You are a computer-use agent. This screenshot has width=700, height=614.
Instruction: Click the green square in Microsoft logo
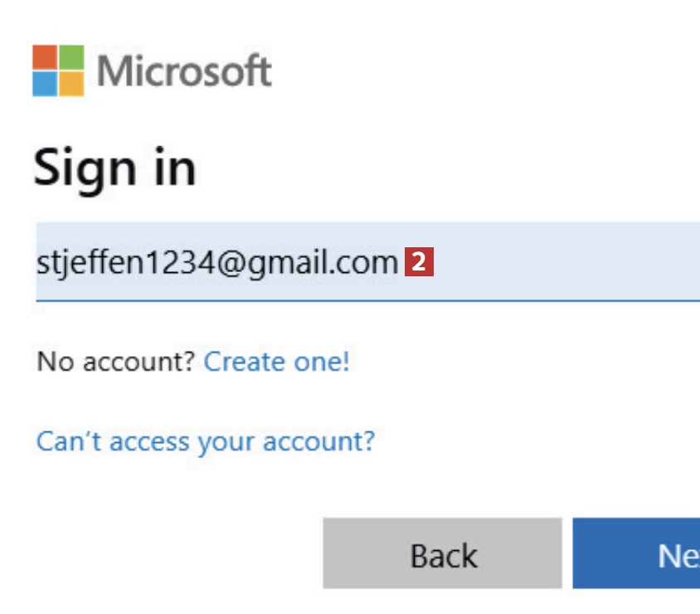(71, 57)
